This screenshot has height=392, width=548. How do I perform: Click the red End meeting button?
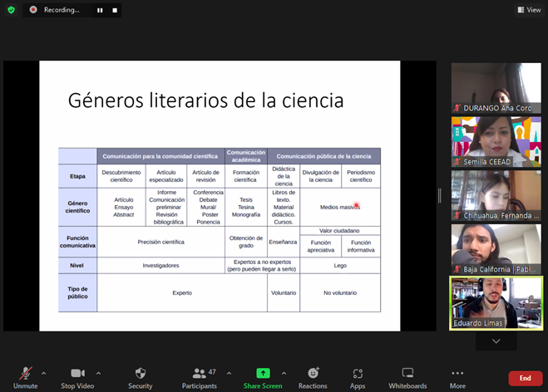[525, 378]
